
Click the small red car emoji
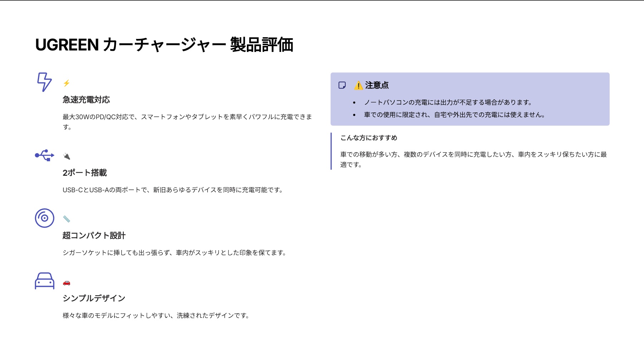(67, 283)
